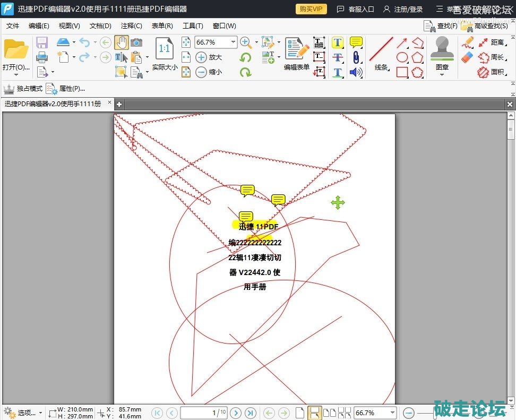
Task: Click the page number input field
Action: 204,413
